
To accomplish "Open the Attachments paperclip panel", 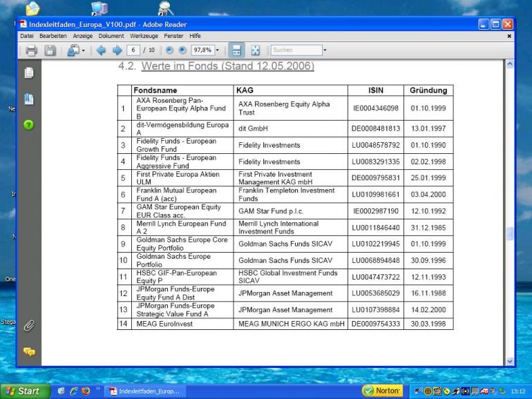I will [29, 326].
